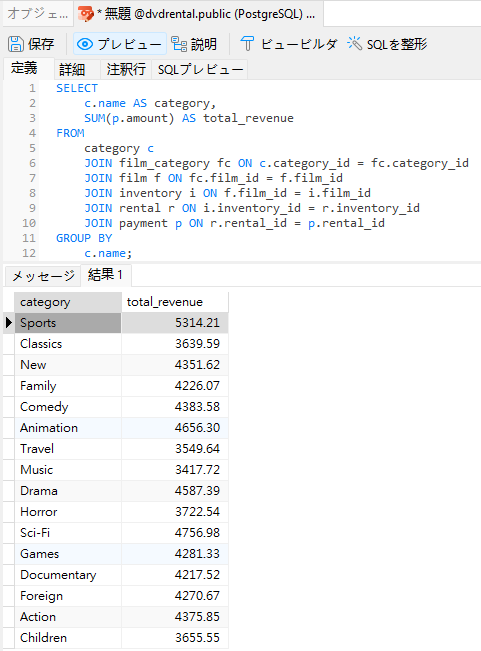Click the category column header
The width and height of the screenshot is (481, 651).
(x=68, y=302)
